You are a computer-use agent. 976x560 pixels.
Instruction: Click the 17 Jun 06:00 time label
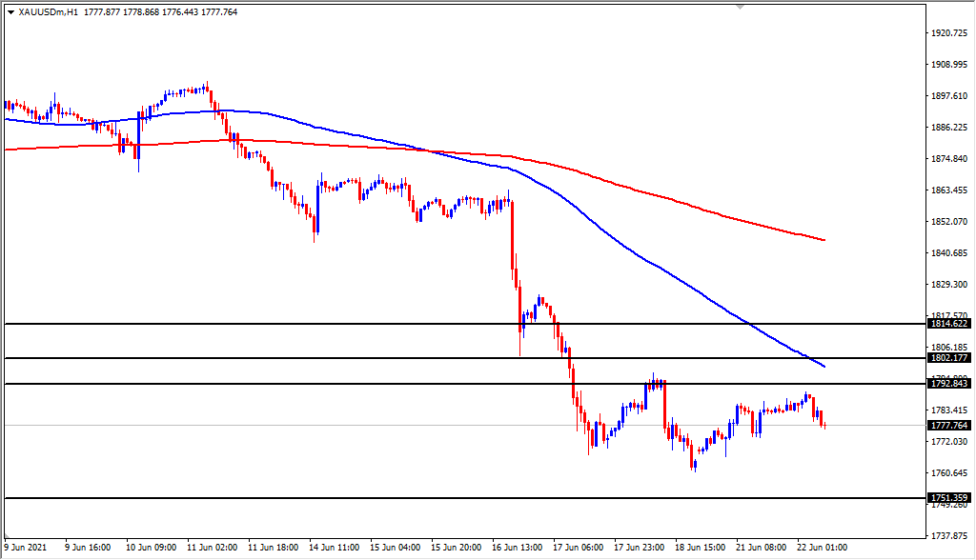(x=578, y=548)
